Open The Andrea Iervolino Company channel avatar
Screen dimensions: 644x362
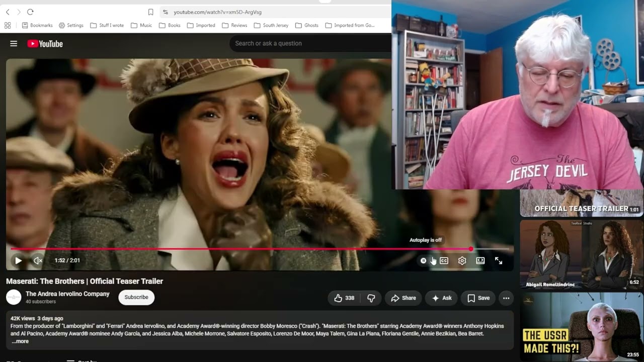[x=14, y=297]
